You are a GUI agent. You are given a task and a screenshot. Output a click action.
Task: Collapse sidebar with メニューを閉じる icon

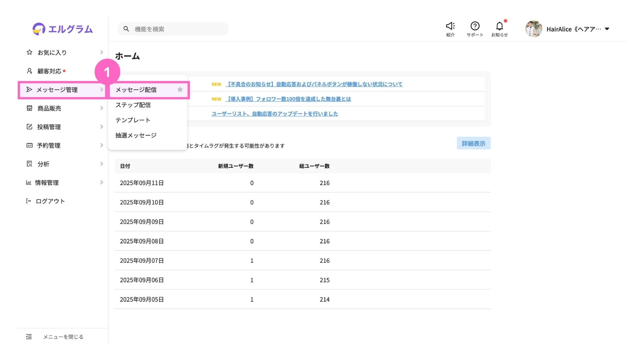pyautogui.click(x=29, y=337)
